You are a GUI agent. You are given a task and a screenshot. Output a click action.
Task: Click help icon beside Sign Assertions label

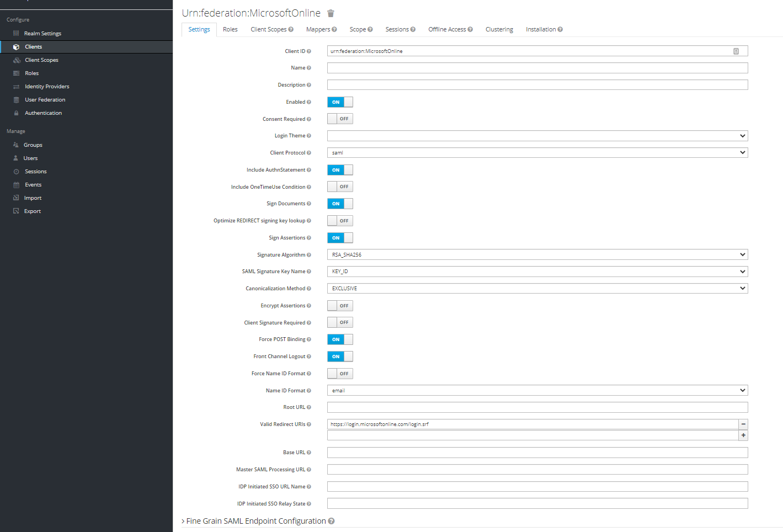pyautogui.click(x=309, y=238)
